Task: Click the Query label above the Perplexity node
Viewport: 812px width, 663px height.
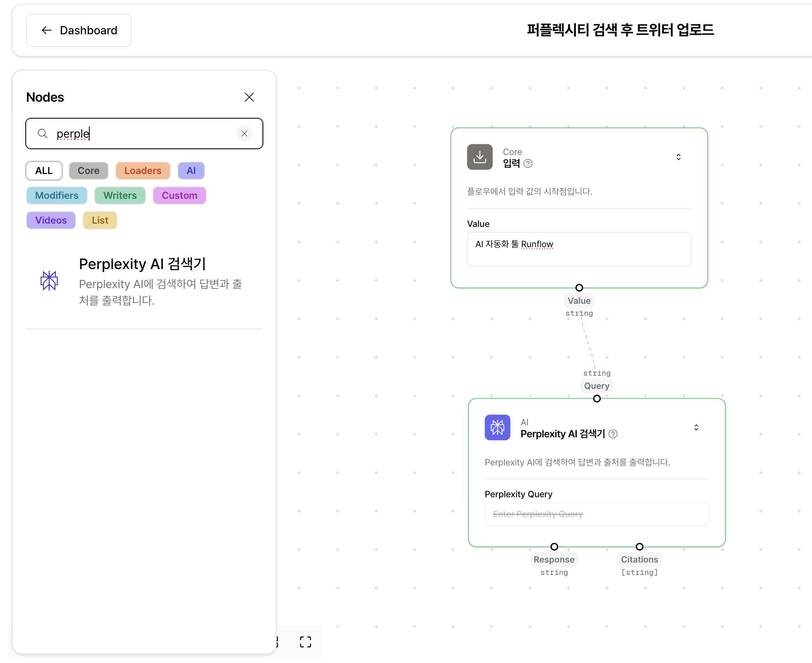Action: click(597, 386)
